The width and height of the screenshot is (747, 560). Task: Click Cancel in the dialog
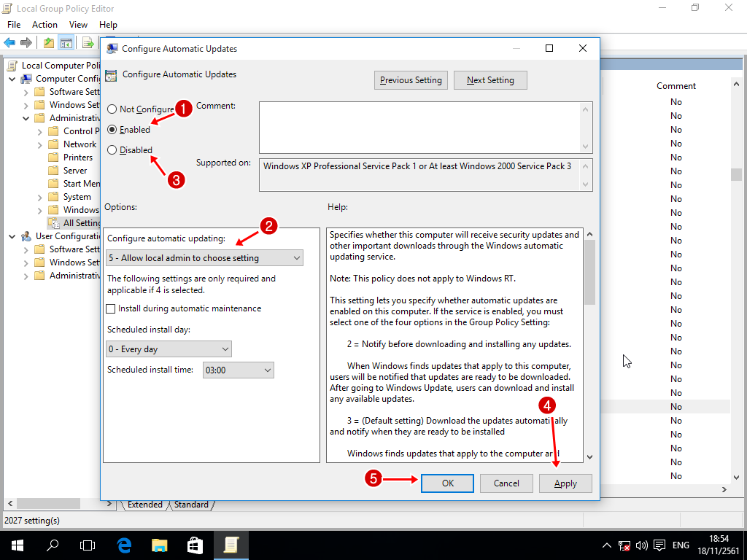(x=506, y=483)
